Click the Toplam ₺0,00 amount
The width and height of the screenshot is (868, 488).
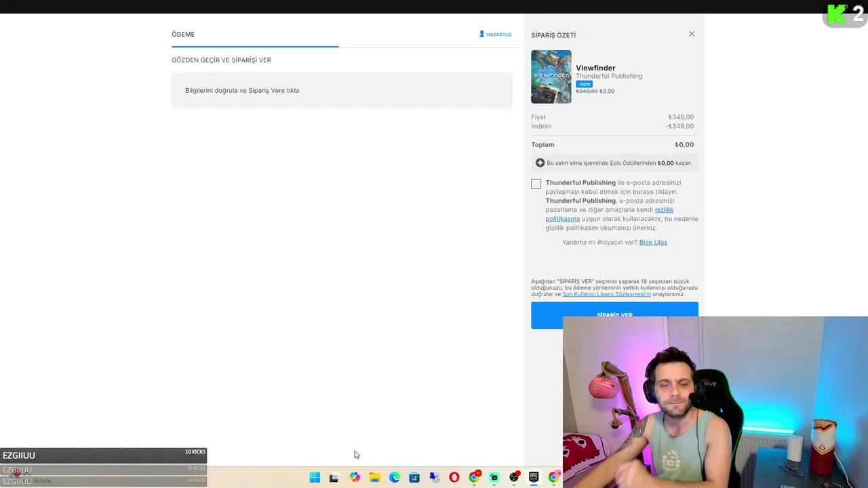(x=684, y=144)
